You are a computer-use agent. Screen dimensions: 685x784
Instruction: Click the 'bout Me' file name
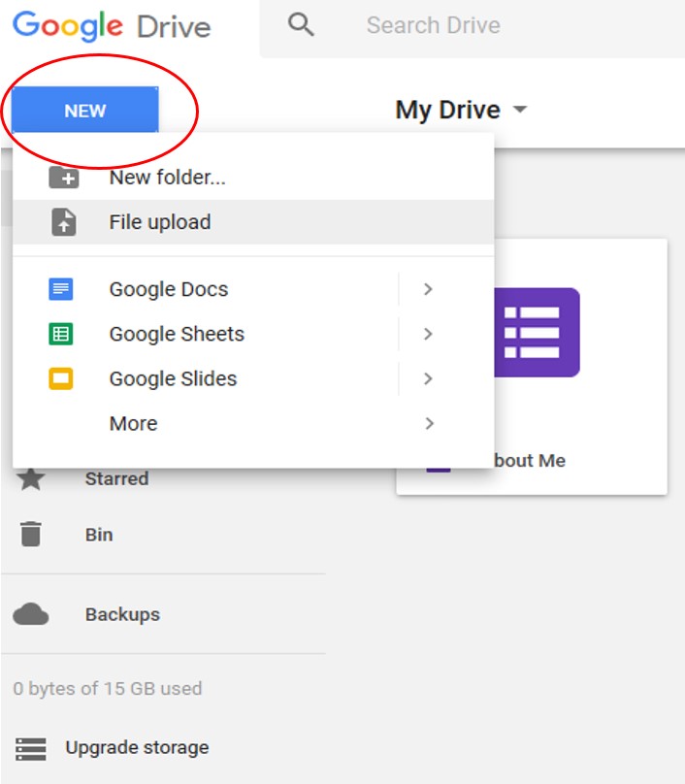click(x=530, y=461)
